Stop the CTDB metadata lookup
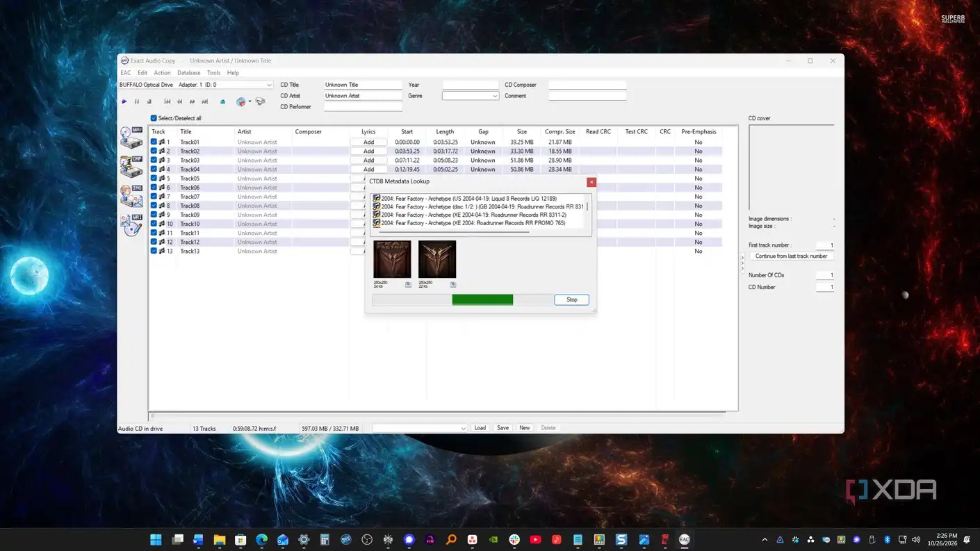 (571, 299)
